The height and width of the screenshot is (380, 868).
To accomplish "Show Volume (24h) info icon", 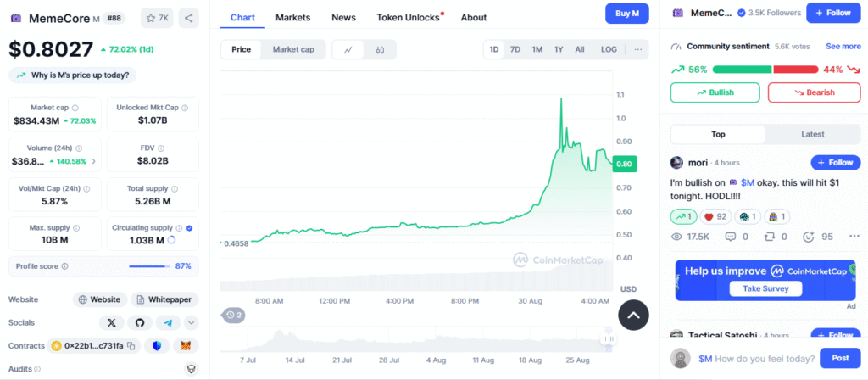I will click(79, 148).
